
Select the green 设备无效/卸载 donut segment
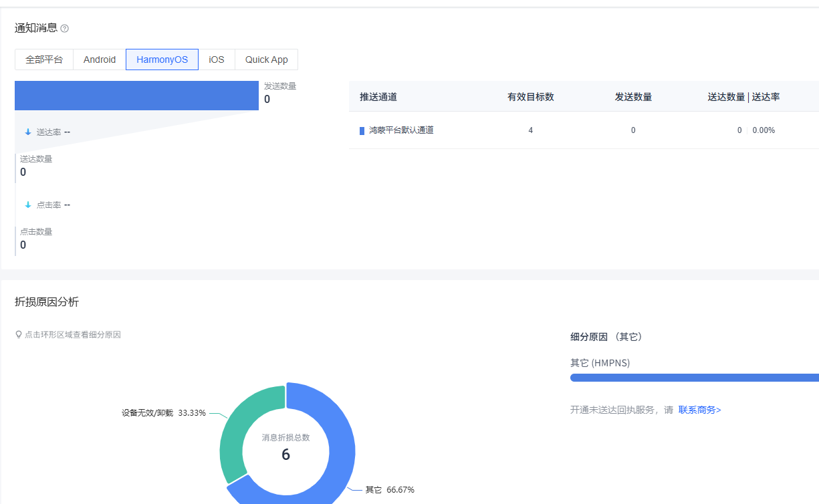click(x=234, y=428)
